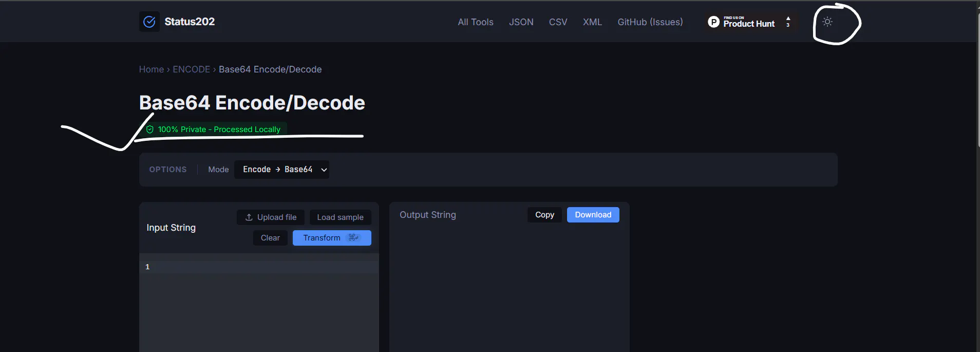Click the Product Hunt P logo icon

(x=713, y=22)
